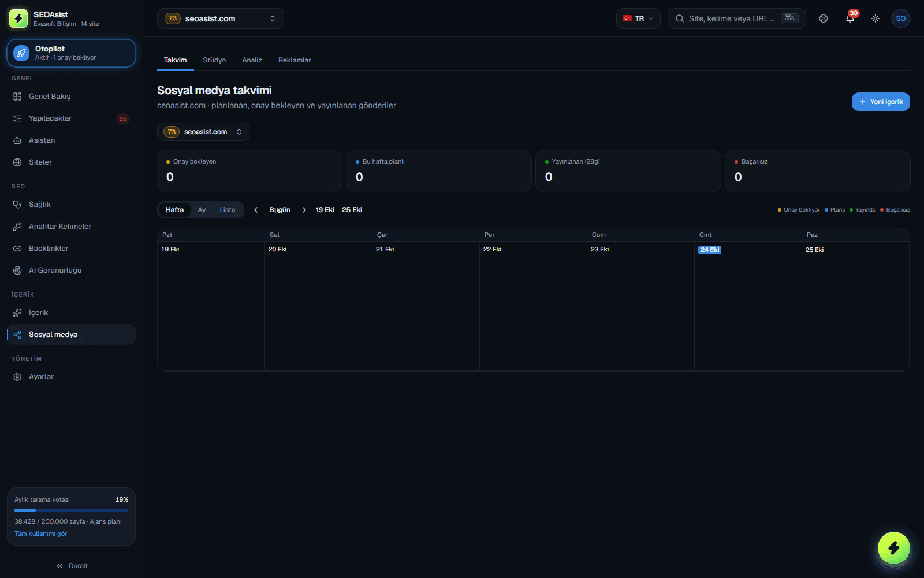Click the İçerik sparkles icon

[17, 313]
